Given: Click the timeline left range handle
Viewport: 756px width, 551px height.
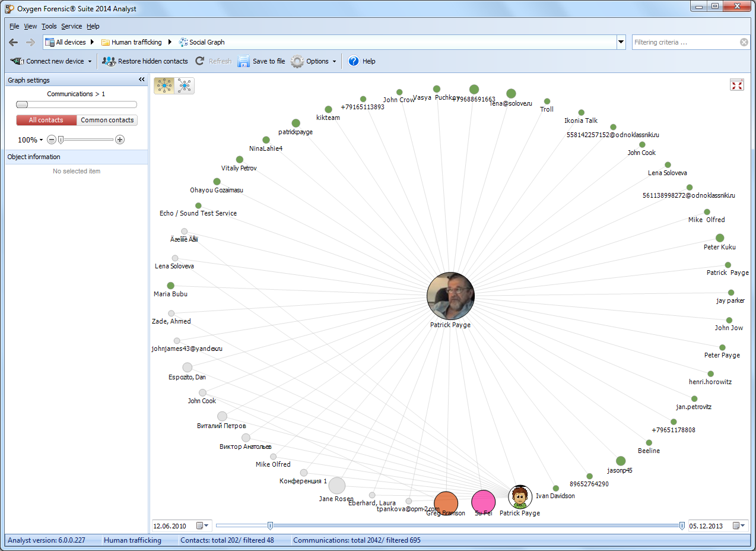Looking at the screenshot, I should (x=270, y=525).
